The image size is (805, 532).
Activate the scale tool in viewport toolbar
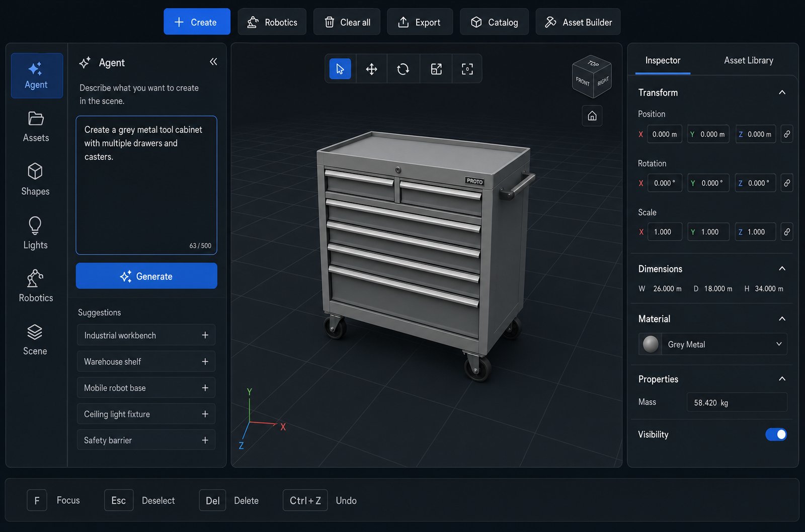[436, 69]
